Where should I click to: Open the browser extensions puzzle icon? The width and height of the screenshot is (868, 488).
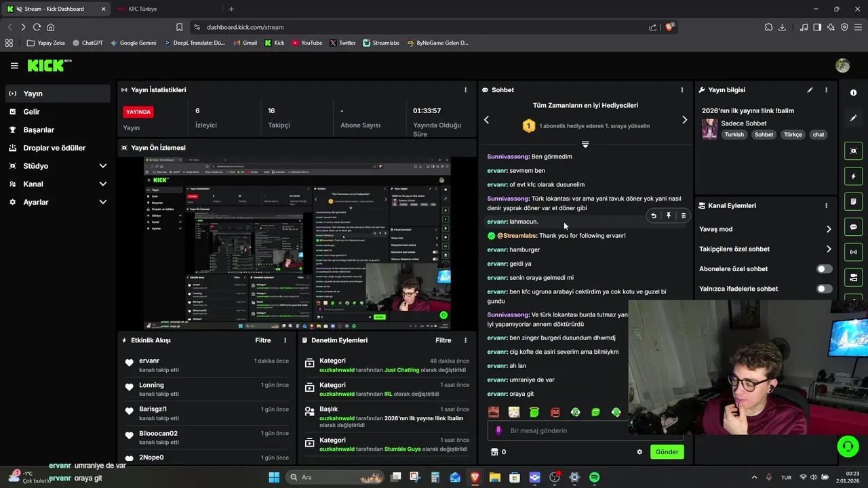(768, 27)
